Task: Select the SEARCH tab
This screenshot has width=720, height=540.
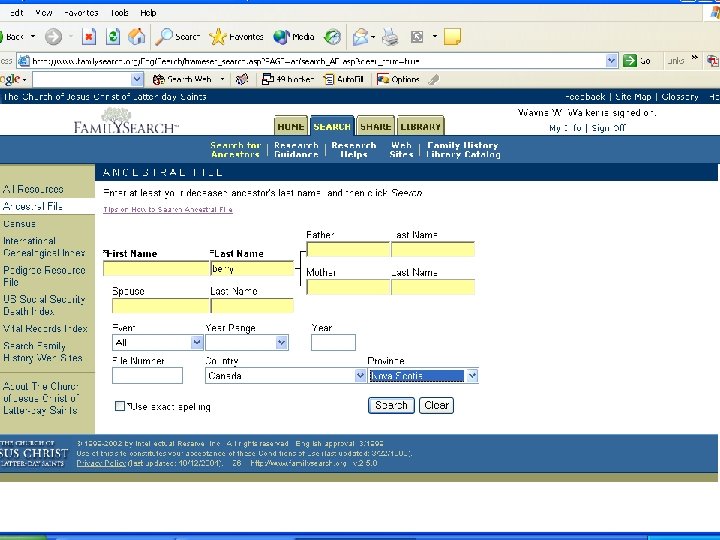Action: [x=332, y=126]
